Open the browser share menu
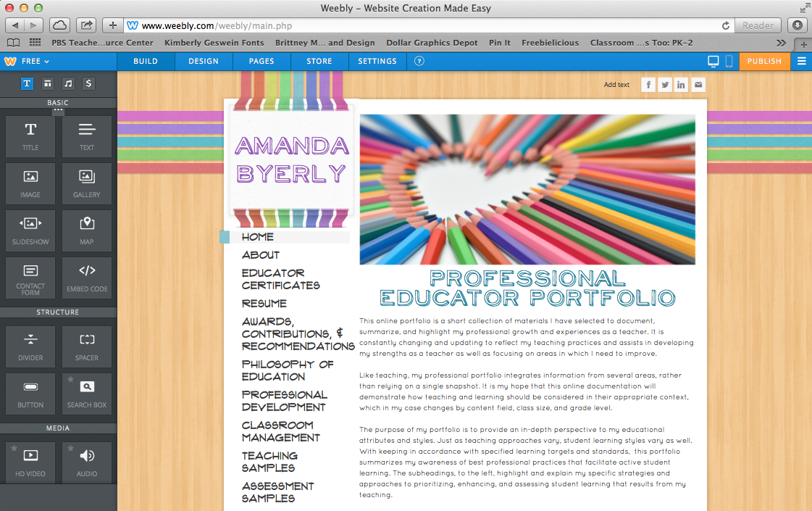 pyautogui.click(x=85, y=24)
